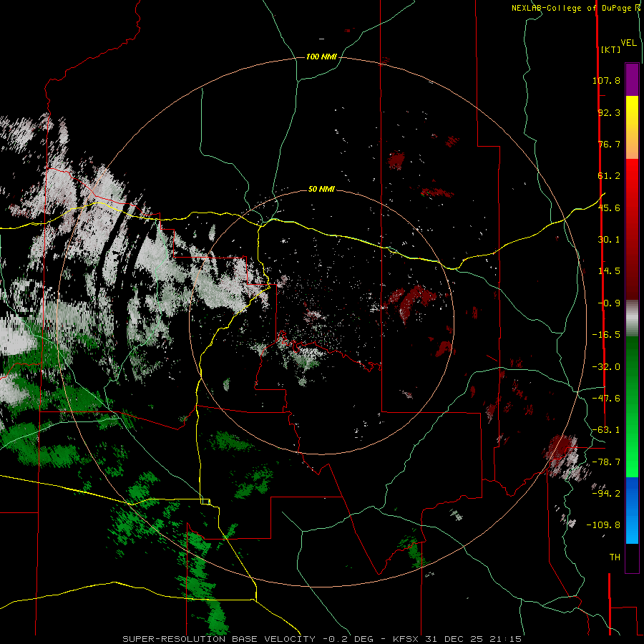
Task: Click the 30.1 value on velocity scale
Action: [x=609, y=240]
